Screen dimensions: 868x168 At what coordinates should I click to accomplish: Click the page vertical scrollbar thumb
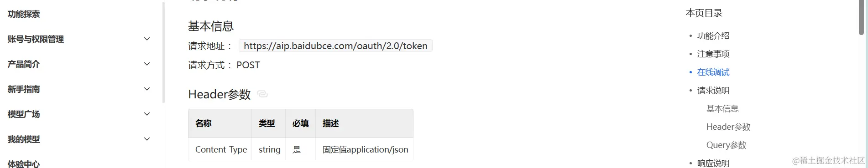pos(861,17)
